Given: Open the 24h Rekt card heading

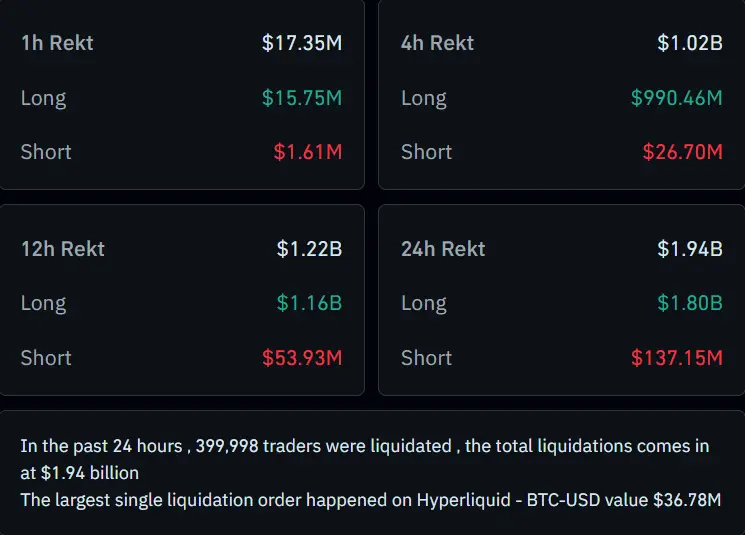Looking at the screenshot, I should tap(443, 249).
